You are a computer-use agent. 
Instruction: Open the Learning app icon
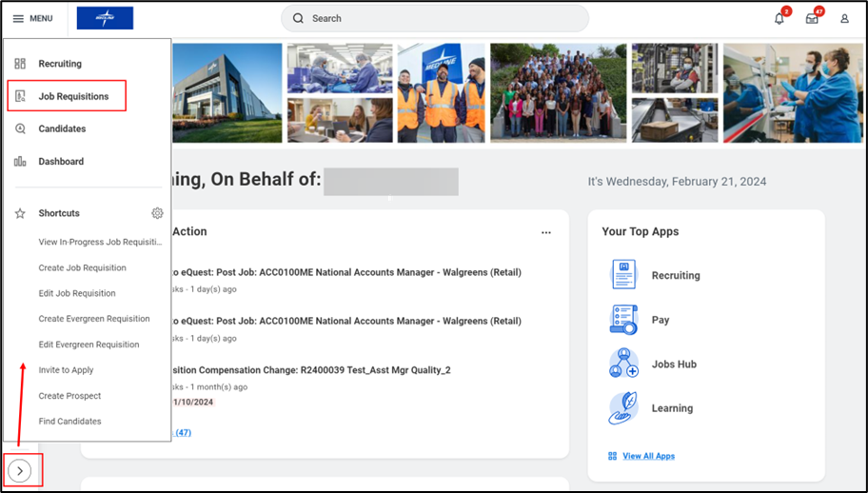pos(623,408)
